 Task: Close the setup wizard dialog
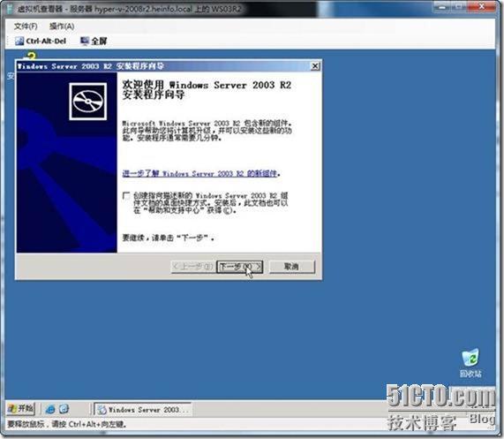315,66
